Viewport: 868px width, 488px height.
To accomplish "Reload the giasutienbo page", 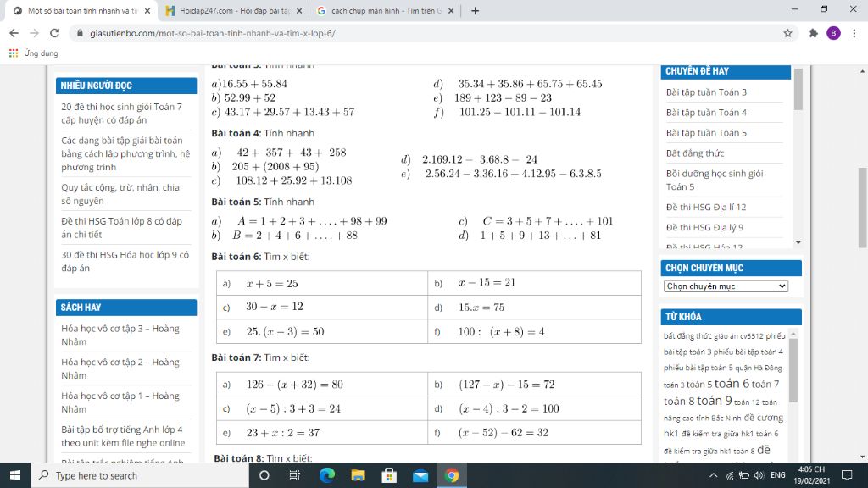I will (x=54, y=33).
